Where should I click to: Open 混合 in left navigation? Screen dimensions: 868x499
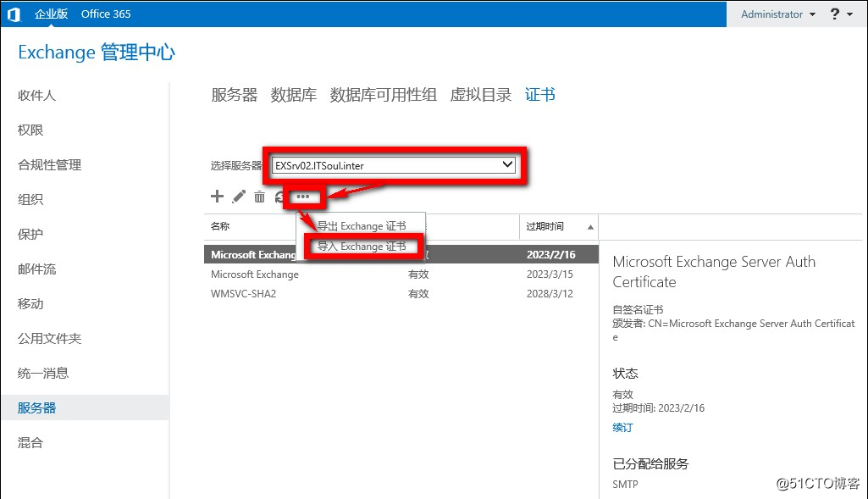30,442
